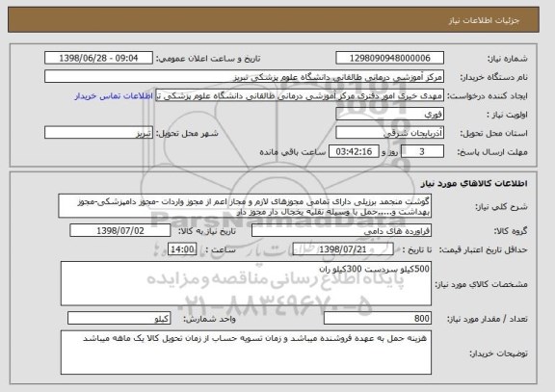Image resolution: width=555 pixels, height=392 pixels.
Task: Click the تعداد / مقدار مورد نیاز label
Action: click(x=488, y=319)
